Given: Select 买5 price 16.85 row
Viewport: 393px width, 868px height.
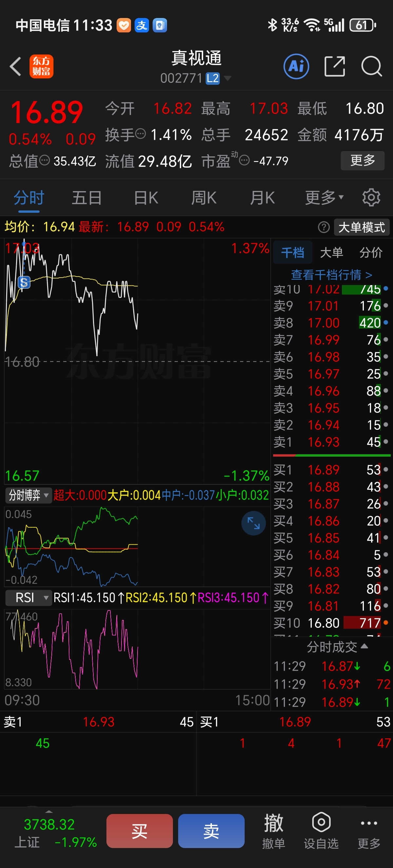Looking at the screenshot, I should click(x=332, y=538).
